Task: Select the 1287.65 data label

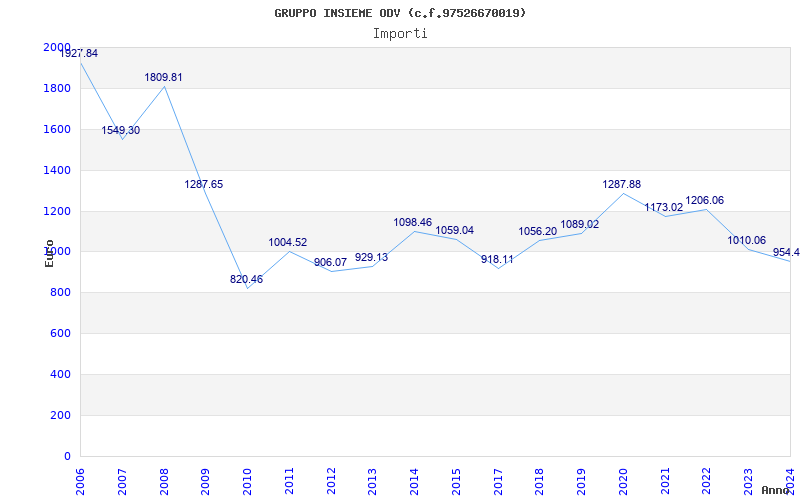Action: coord(204,185)
